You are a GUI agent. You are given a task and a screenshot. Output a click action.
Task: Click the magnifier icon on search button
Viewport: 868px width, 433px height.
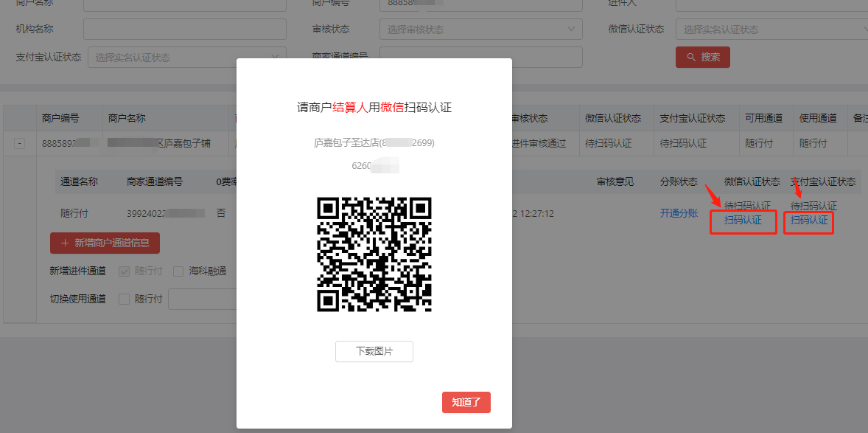pyautogui.click(x=691, y=57)
